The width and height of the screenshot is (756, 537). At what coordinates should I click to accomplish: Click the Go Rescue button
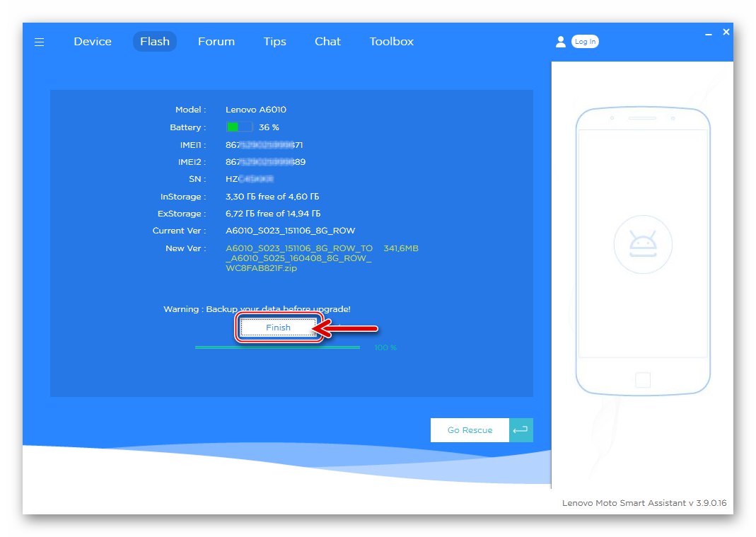[470, 430]
